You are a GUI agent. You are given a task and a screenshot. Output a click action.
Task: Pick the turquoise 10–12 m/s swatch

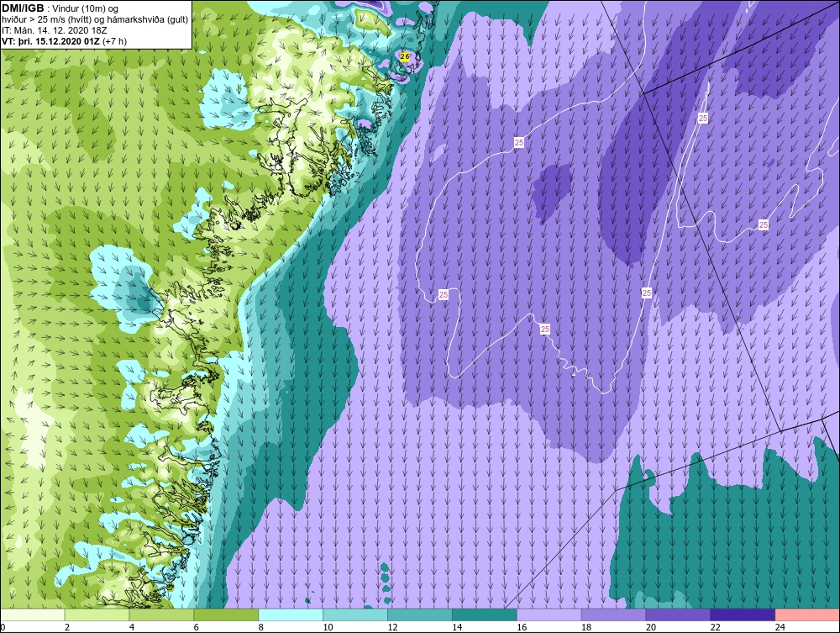(x=355, y=615)
